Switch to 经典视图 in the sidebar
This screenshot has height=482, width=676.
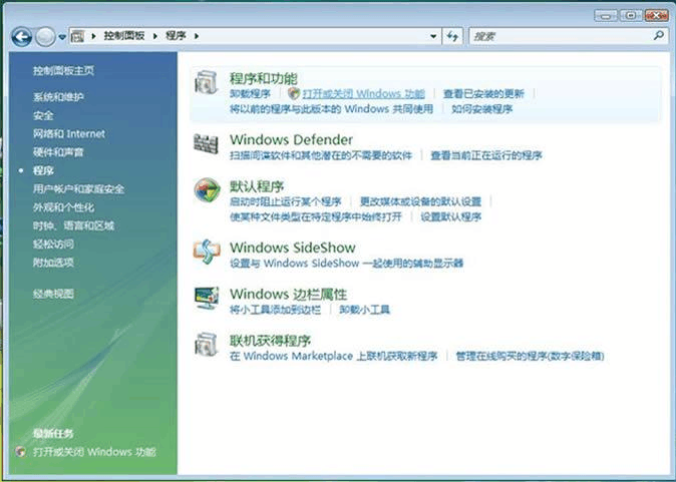pos(53,294)
